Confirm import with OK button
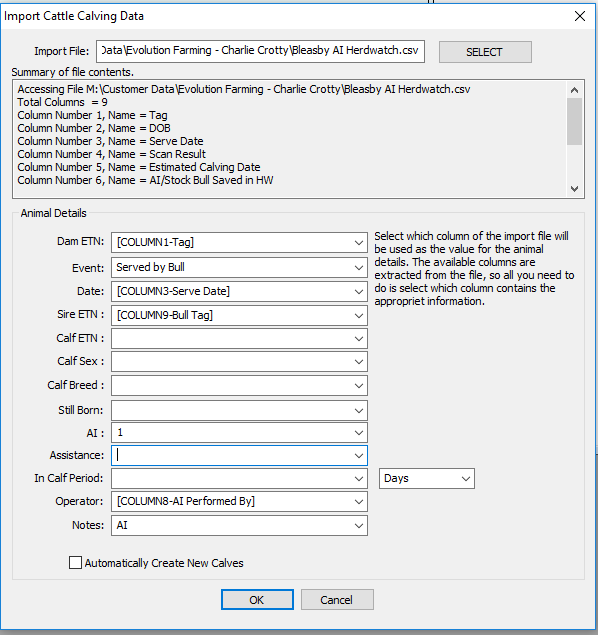Screen dimensions: 598x635 click(x=257, y=599)
